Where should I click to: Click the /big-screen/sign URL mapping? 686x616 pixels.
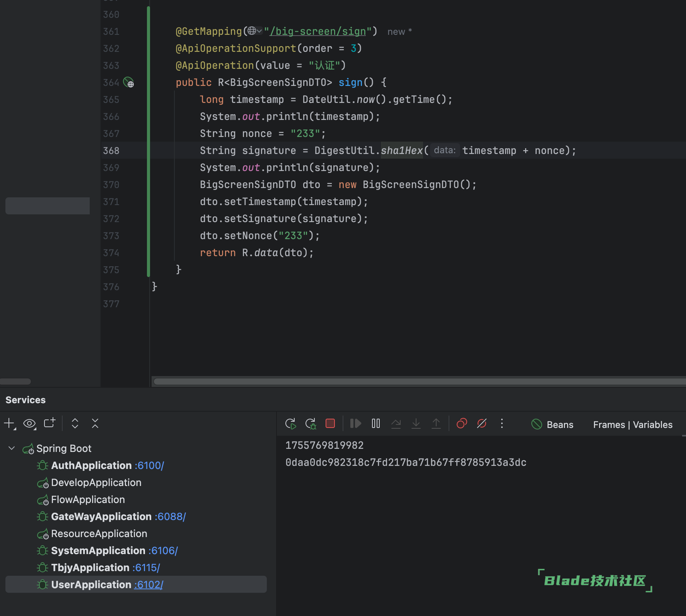pos(318,31)
